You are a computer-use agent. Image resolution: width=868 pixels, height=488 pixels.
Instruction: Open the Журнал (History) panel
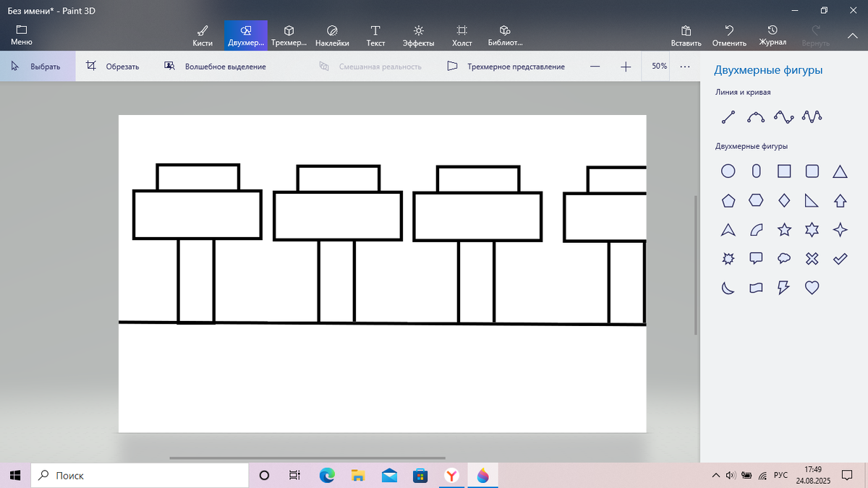point(773,35)
